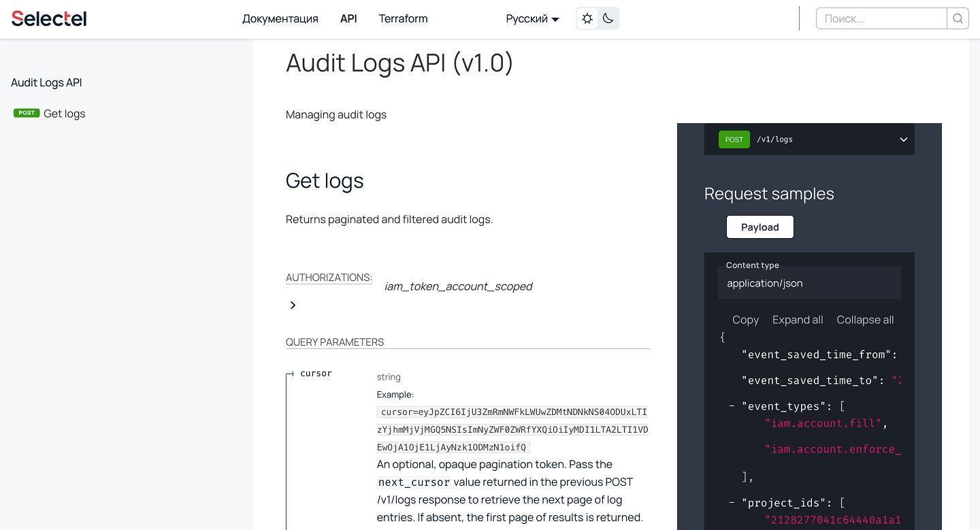Switch to light theme sun icon

587,19
